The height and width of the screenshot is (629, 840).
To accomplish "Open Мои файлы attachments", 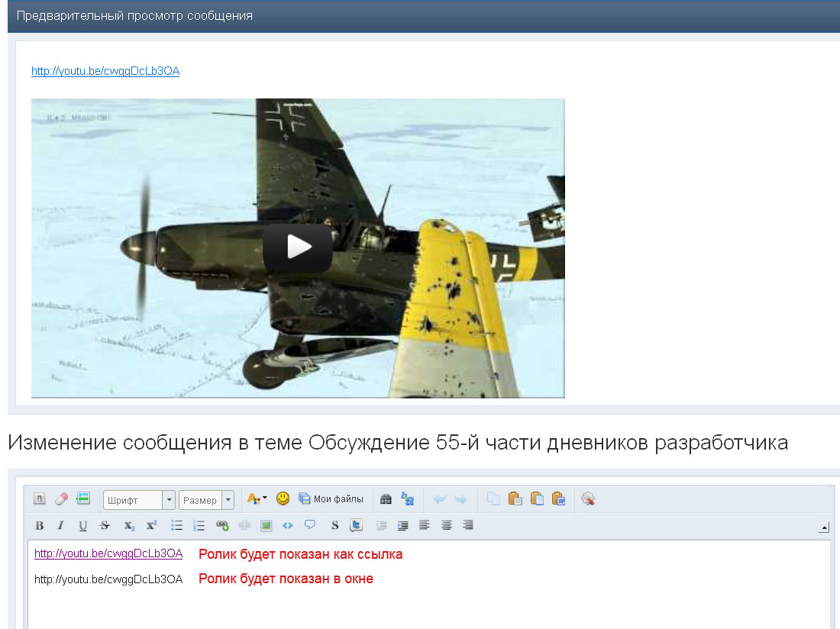I will pyautogui.click(x=331, y=499).
